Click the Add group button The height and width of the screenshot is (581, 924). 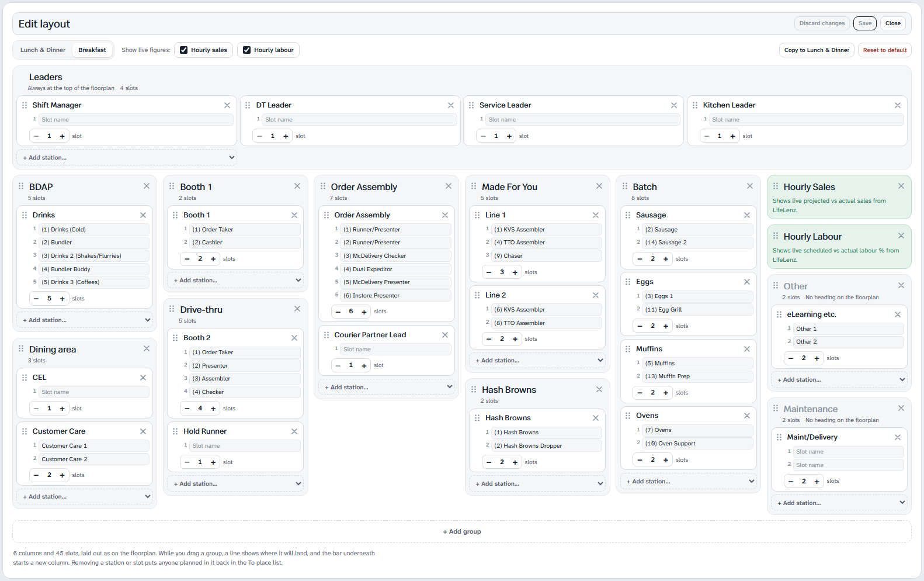tap(462, 532)
